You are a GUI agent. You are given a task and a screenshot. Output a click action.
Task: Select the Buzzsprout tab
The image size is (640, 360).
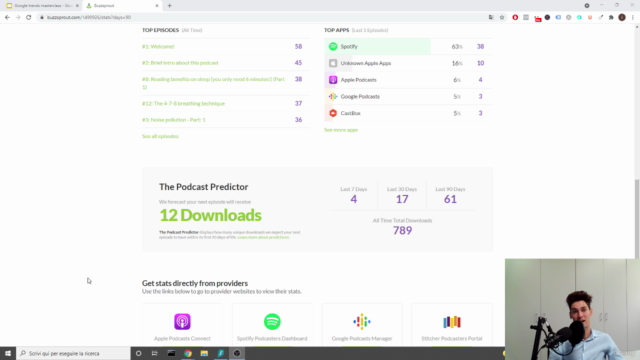coord(122,6)
